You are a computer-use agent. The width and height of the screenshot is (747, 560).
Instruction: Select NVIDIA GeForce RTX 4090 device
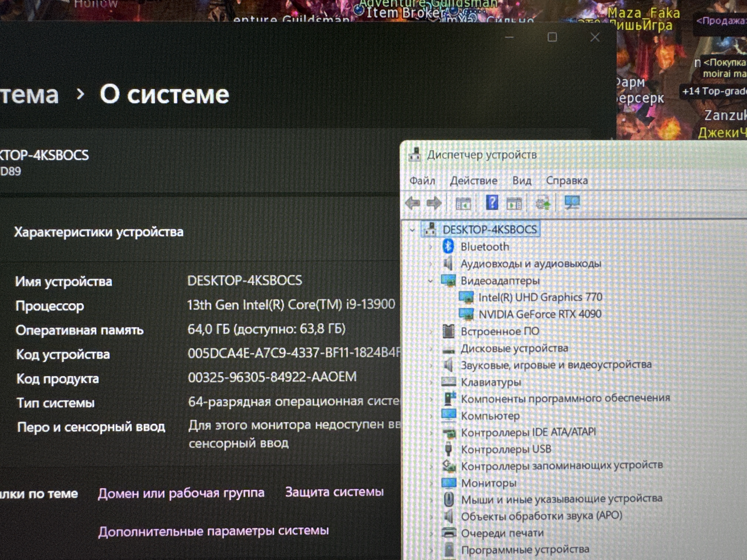[x=540, y=314]
